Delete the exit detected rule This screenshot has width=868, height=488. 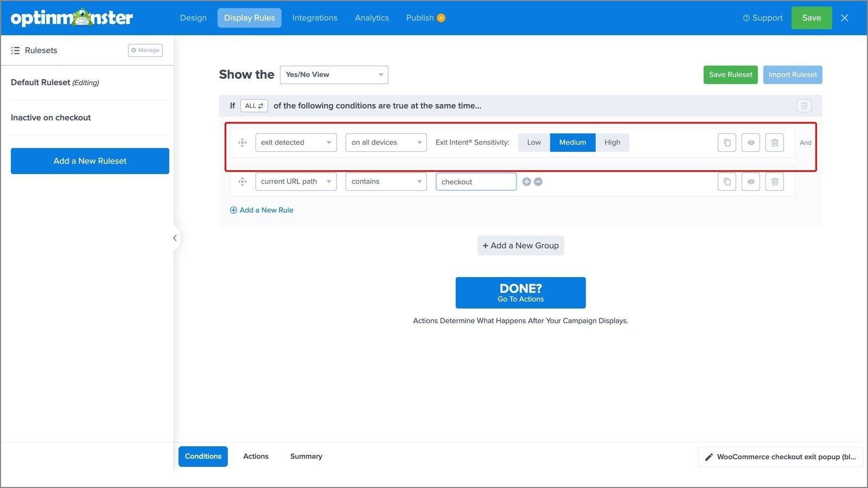[775, 143]
